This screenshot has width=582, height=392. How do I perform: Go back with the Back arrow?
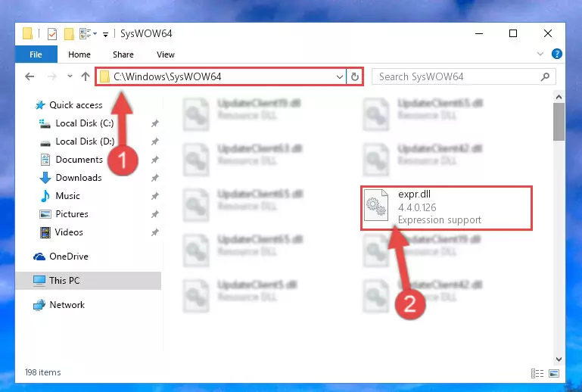pos(30,76)
